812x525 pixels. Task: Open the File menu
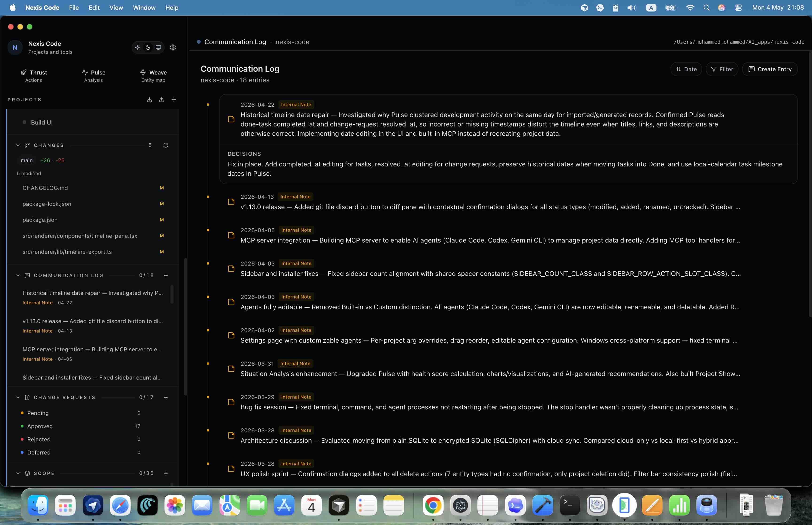pyautogui.click(x=74, y=8)
